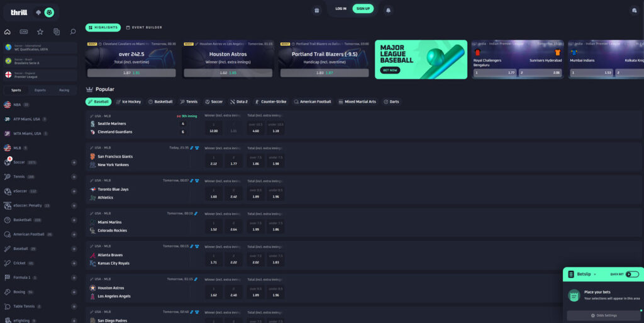Screen dimensions: 644x323
Task: Switch to casino via spade icon
Action: point(39,12)
